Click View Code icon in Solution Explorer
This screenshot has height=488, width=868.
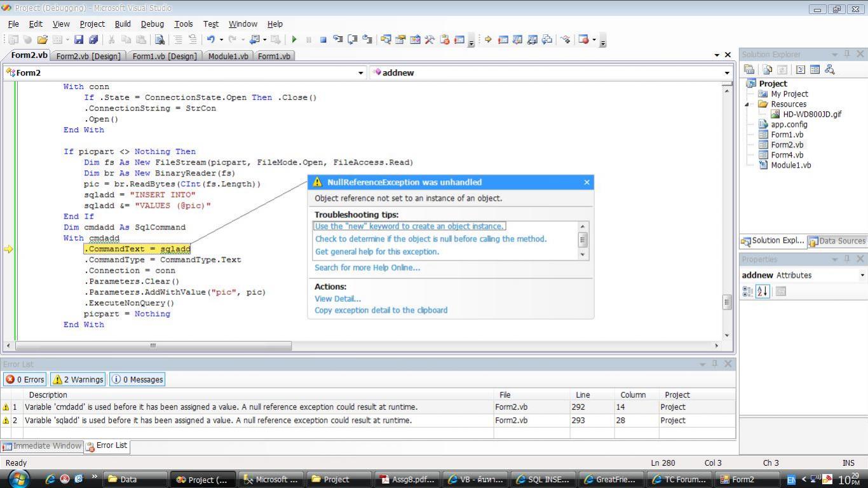click(800, 69)
